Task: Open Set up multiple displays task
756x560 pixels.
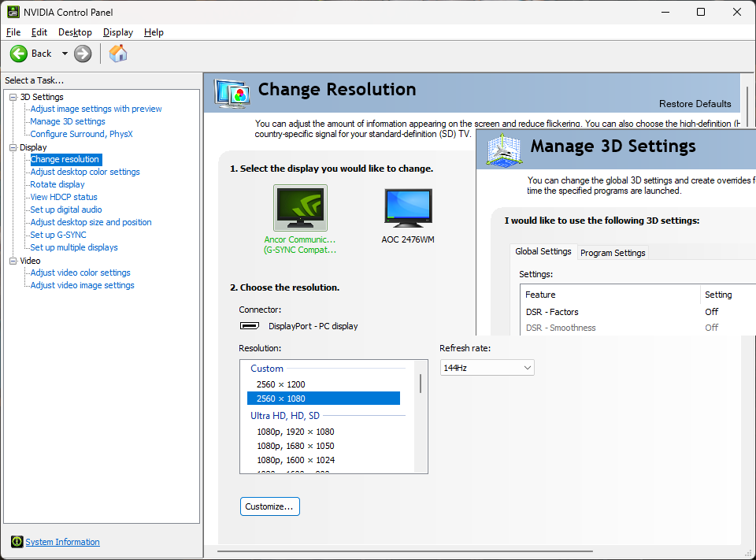Action: pyautogui.click(x=74, y=247)
